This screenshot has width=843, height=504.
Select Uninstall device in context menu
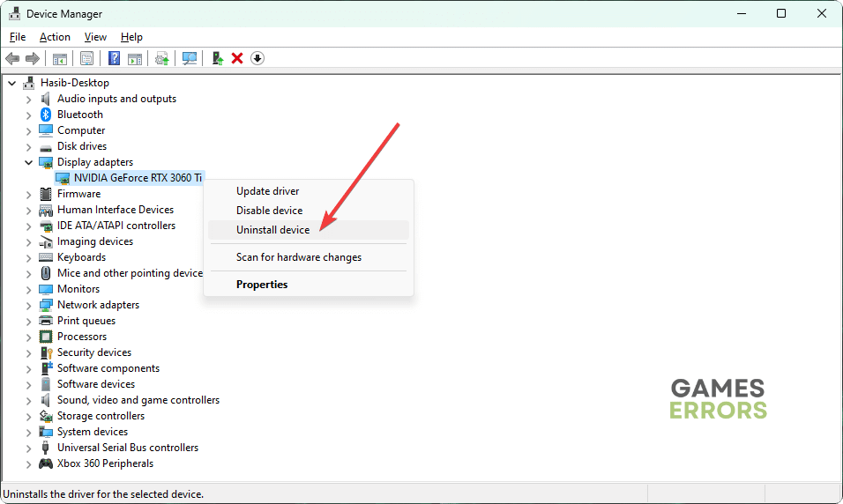(x=308, y=230)
